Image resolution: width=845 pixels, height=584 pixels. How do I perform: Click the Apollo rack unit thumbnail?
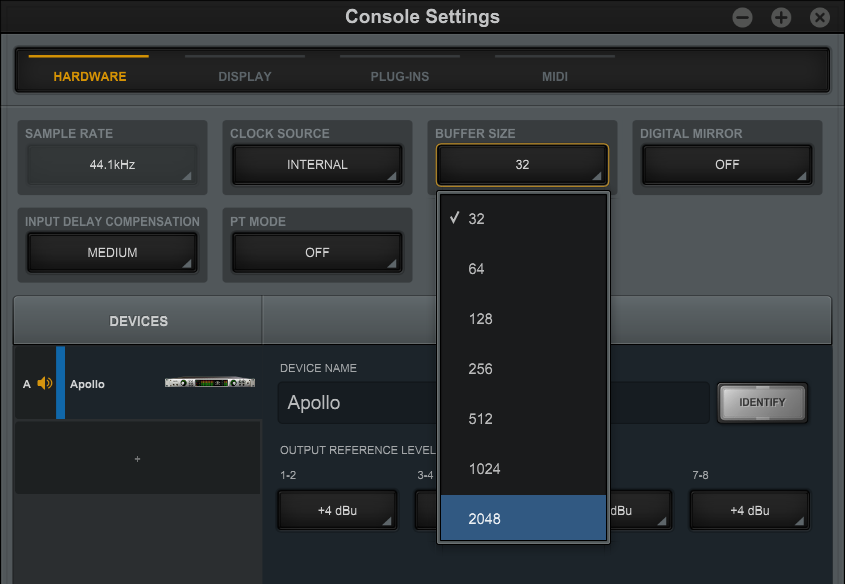tap(210, 383)
